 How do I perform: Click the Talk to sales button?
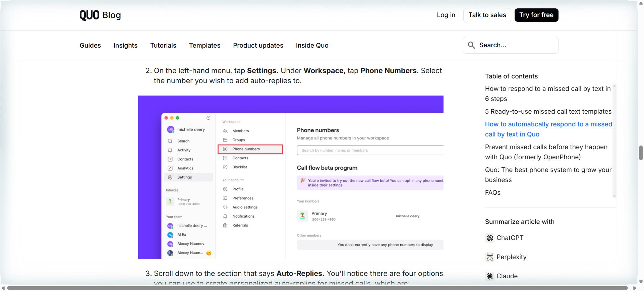tap(487, 15)
